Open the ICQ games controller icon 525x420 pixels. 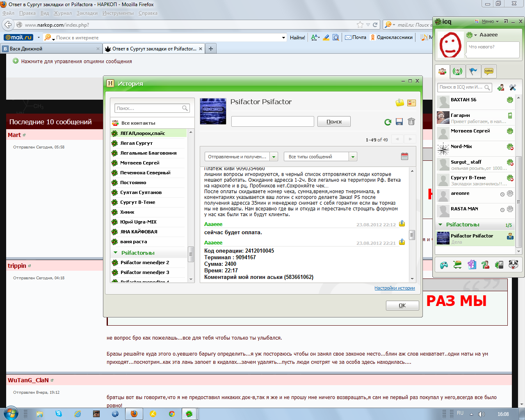444,265
